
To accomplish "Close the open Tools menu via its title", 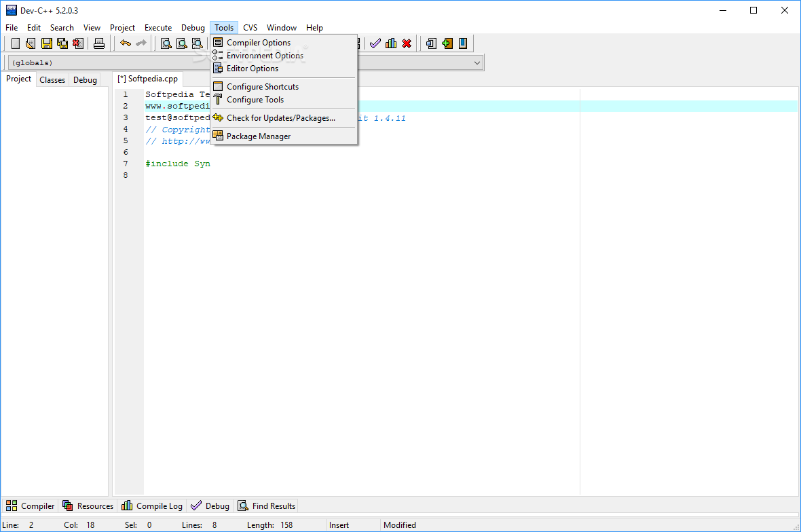I will click(224, 28).
